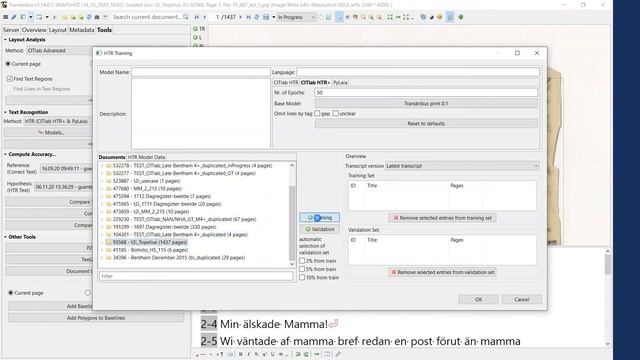Open the Metadata tab
Image resolution: width=640 pixels, height=360 pixels.
(82, 30)
